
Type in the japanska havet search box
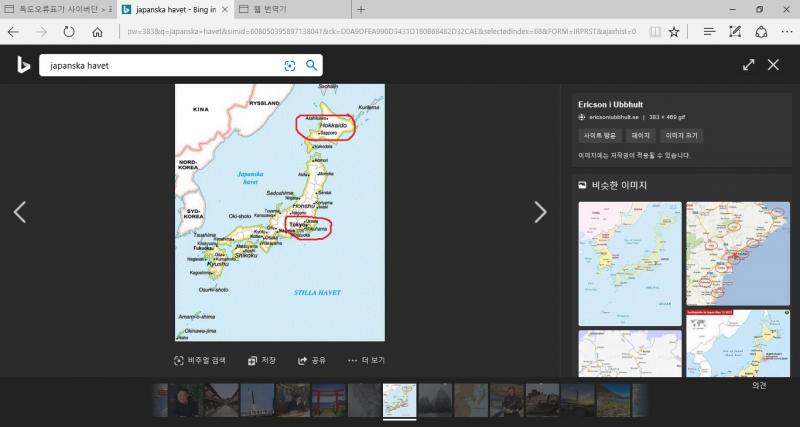pos(160,66)
